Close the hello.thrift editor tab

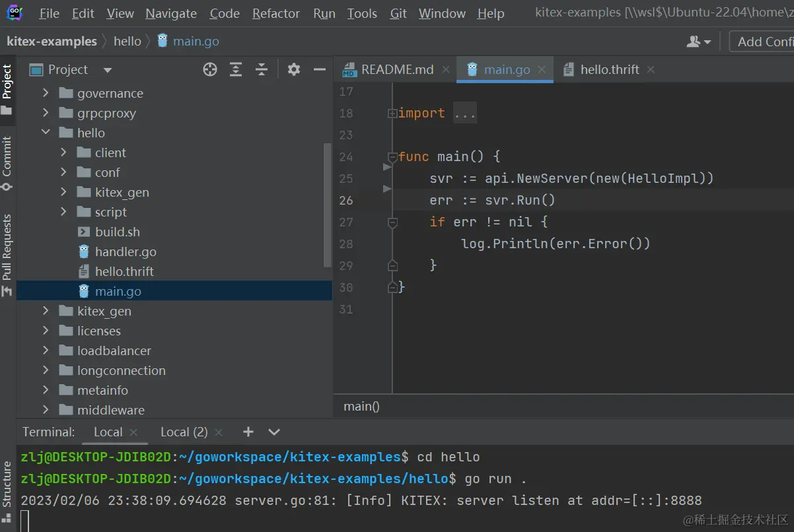pos(651,69)
